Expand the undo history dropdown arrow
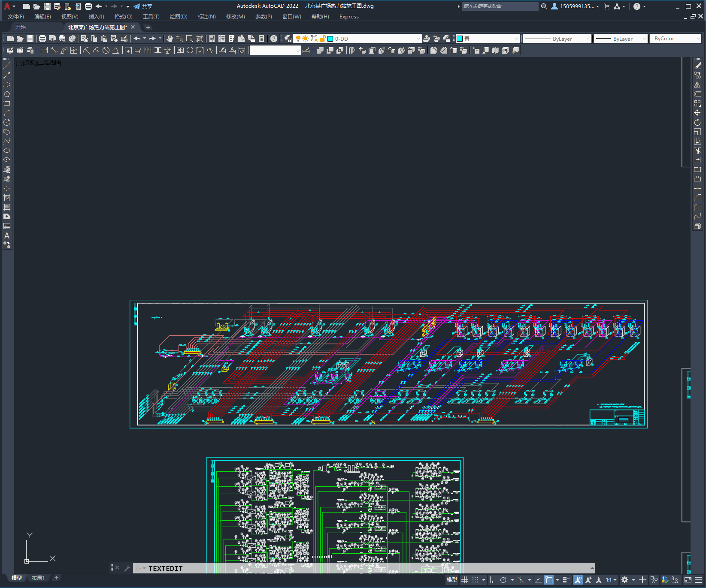The width and height of the screenshot is (706, 588). point(145,39)
